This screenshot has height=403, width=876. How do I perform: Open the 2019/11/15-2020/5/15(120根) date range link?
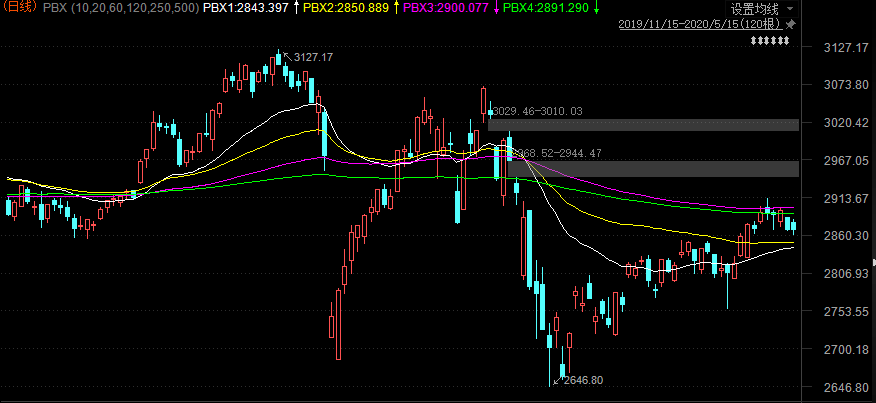pos(700,25)
